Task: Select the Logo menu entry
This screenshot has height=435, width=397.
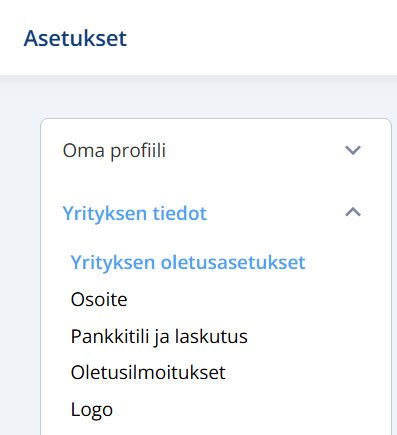Action: point(92,410)
